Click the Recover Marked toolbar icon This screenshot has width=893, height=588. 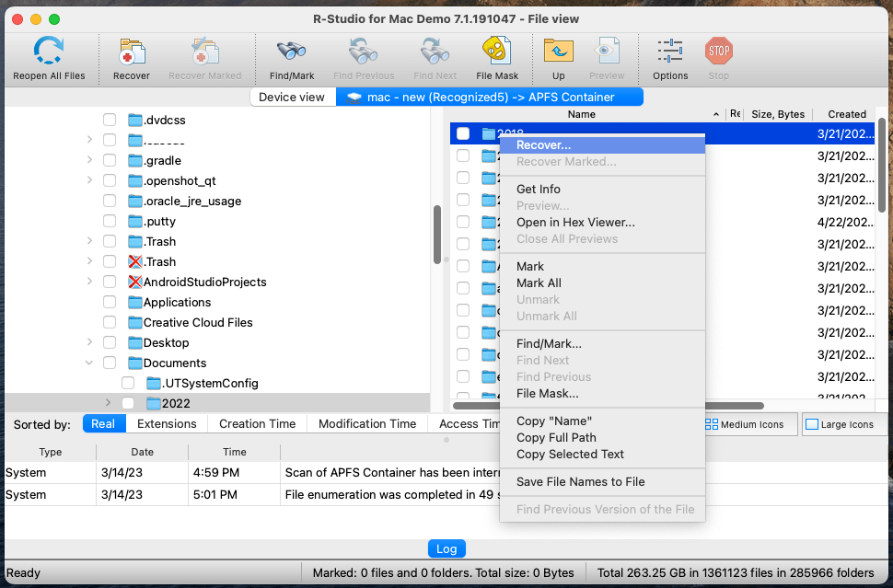[205, 52]
